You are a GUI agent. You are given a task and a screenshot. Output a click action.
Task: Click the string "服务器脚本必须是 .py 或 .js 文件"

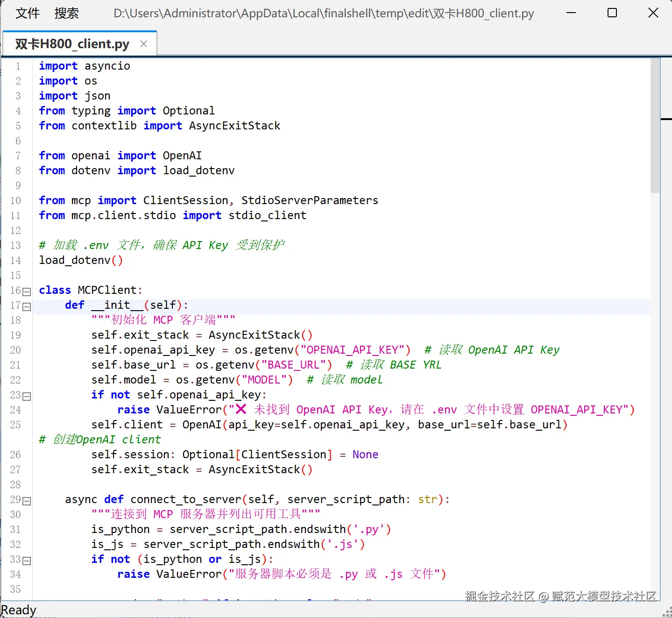pyautogui.click(x=334, y=574)
